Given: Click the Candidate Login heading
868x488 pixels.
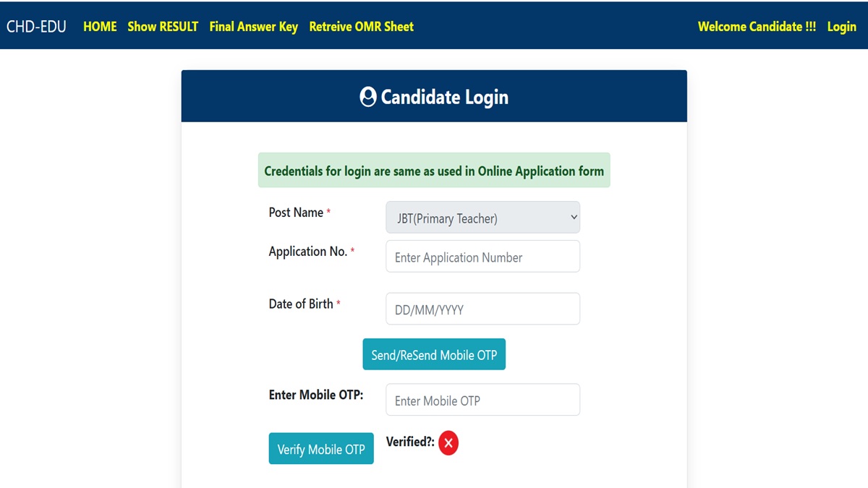Looking at the screenshot, I should [444, 97].
